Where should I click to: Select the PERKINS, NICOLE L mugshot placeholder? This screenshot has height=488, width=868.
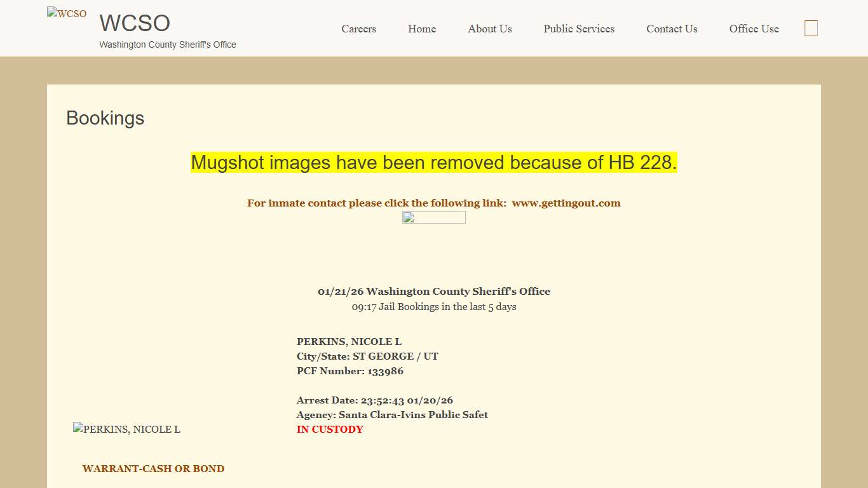pyautogui.click(x=126, y=430)
